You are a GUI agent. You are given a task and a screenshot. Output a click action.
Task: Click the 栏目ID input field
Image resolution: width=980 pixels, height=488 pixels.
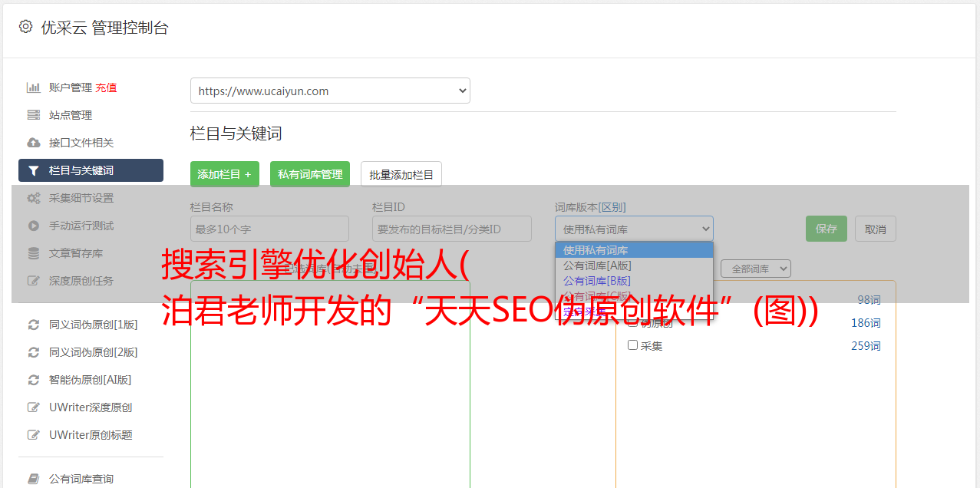coord(452,229)
